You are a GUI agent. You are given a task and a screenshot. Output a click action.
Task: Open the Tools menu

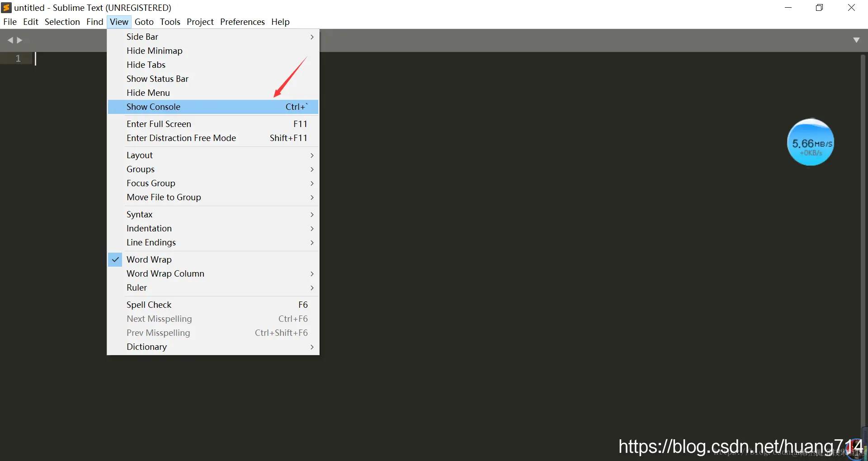[x=170, y=22]
